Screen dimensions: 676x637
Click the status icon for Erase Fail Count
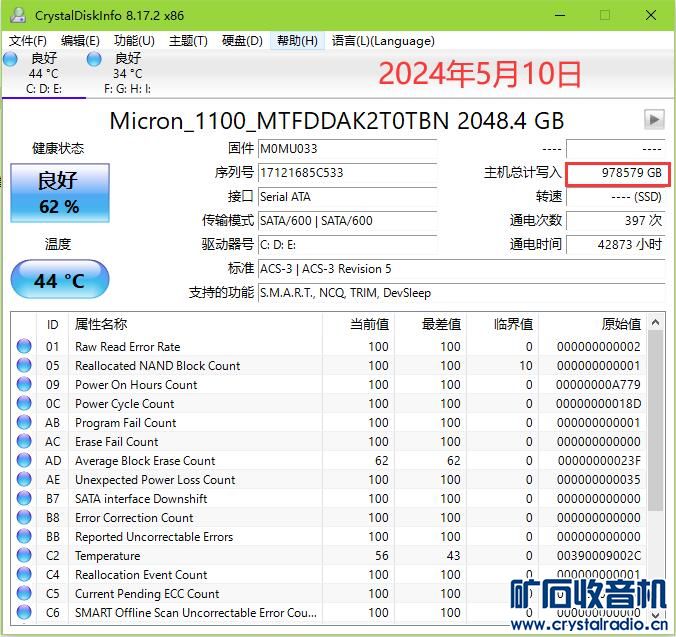tap(24, 441)
